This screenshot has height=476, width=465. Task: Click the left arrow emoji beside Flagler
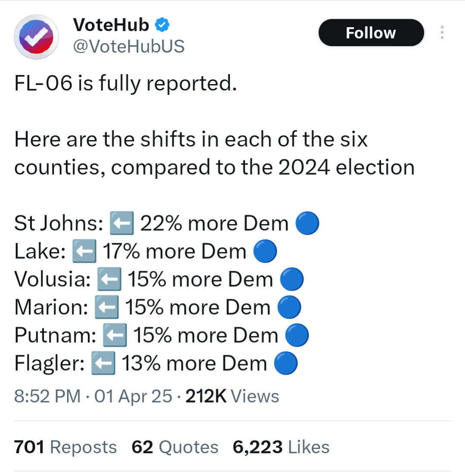[x=103, y=364]
